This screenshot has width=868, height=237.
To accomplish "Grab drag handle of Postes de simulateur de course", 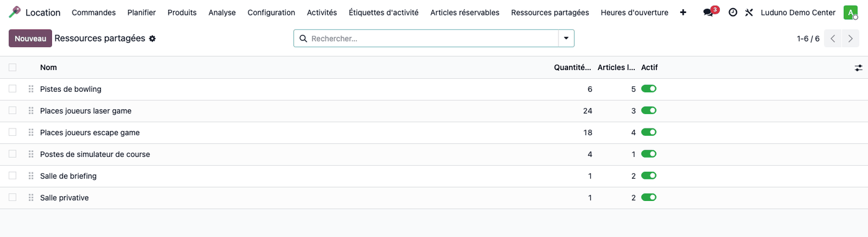I will tap(31, 154).
